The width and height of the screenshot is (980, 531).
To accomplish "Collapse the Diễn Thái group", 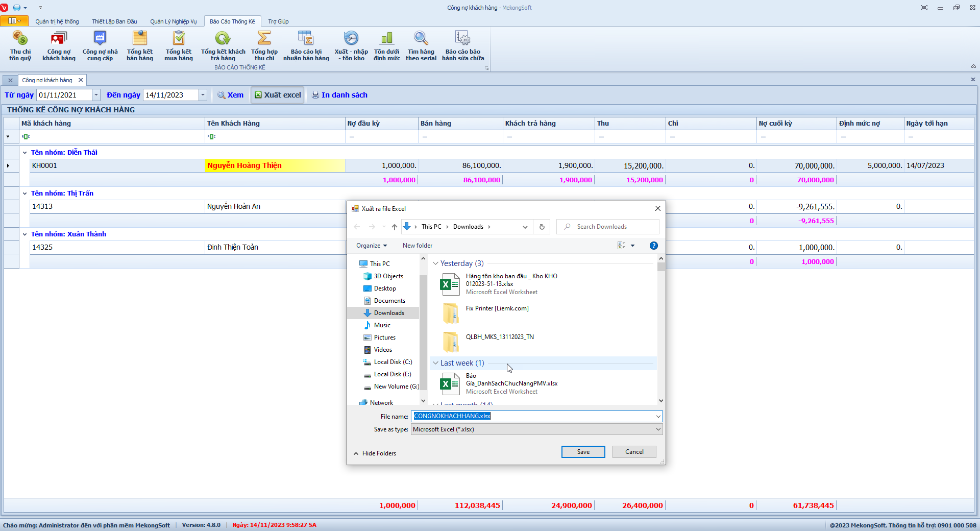I will coord(24,153).
